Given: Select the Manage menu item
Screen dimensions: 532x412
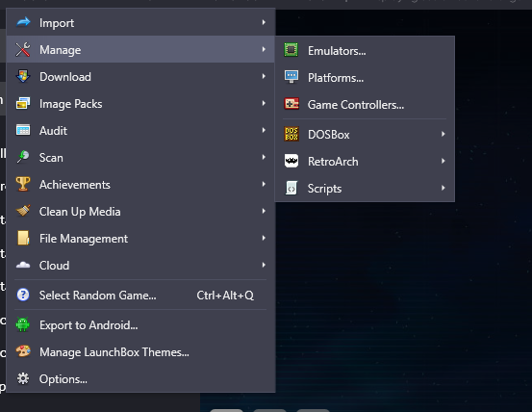Looking at the screenshot, I should click(x=140, y=49).
